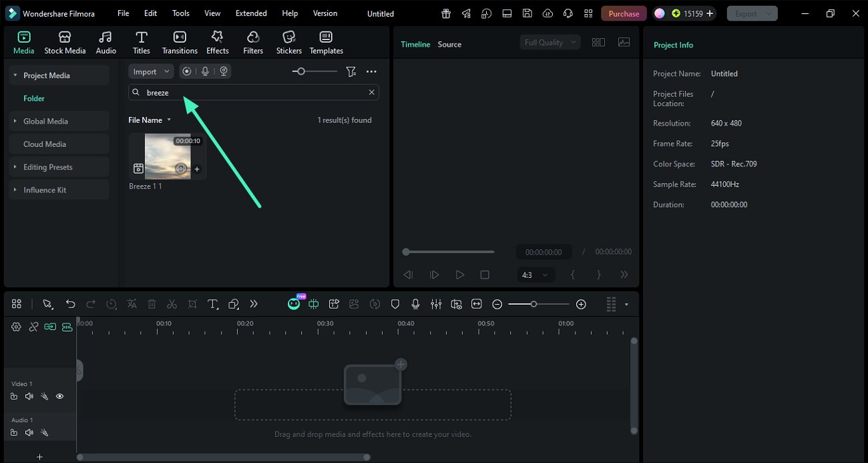Open the media filter funnel icon

point(351,71)
